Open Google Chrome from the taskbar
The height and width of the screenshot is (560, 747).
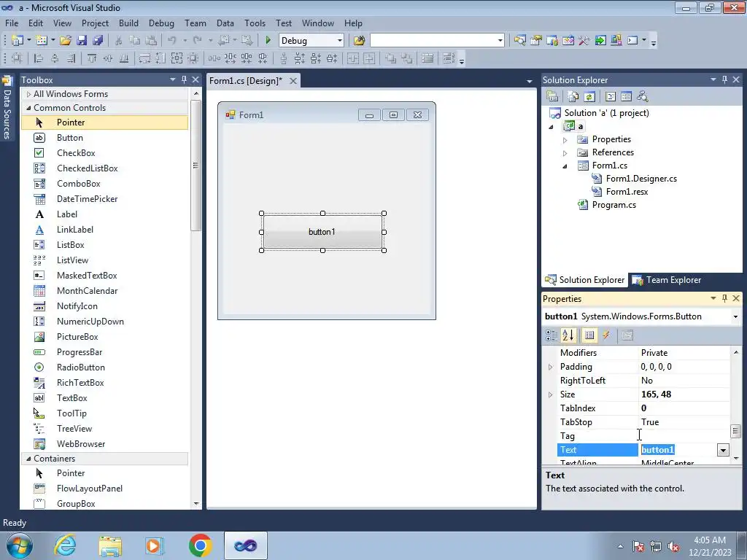200,545
